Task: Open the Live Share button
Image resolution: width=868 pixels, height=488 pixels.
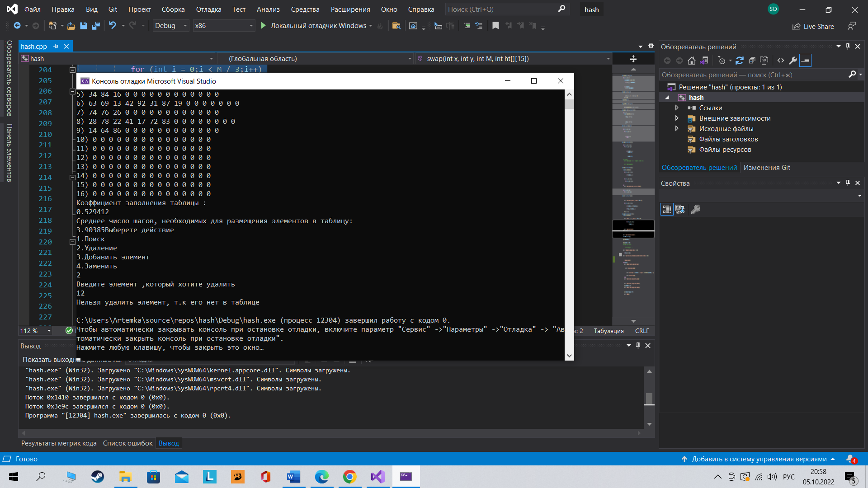Action: [x=813, y=27]
